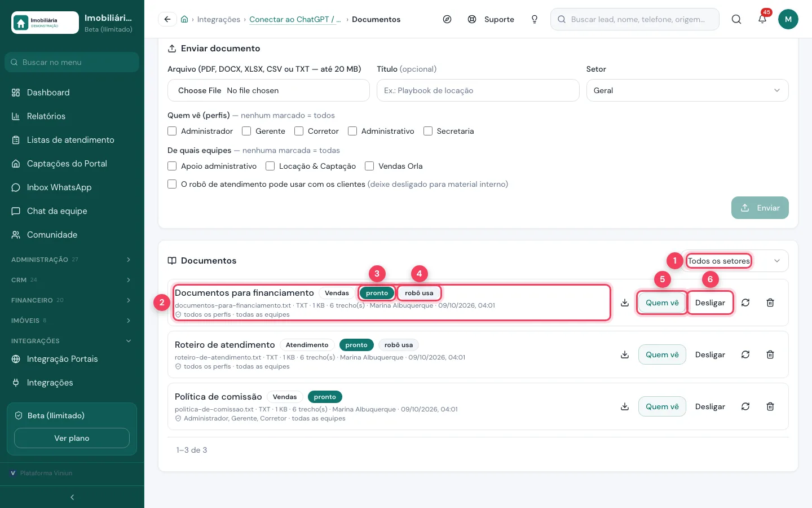Click Desligar for Roteiro de atendimento
The height and width of the screenshot is (508, 812).
click(x=710, y=354)
